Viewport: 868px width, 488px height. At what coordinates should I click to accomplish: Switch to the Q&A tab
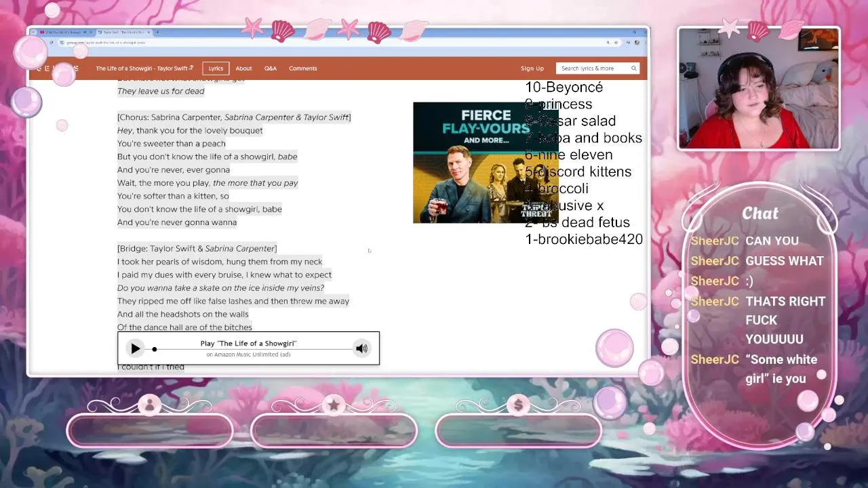pyautogui.click(x=271, y=68)
